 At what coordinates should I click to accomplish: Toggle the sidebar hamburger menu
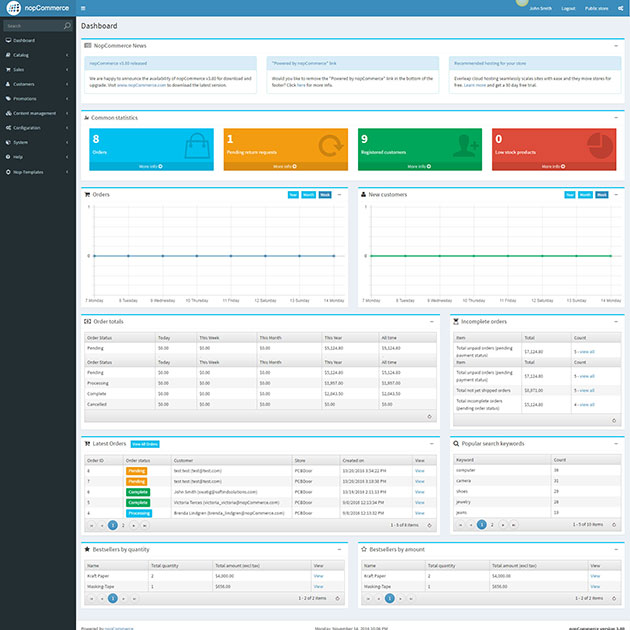(83, 8)
